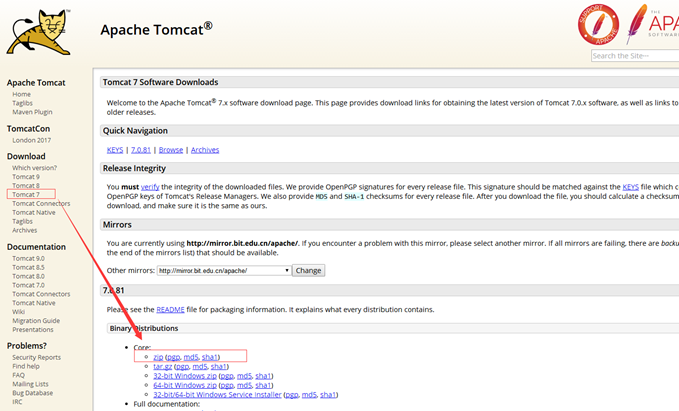
Task: Download the 64-bit Windows zip
Action: pyautogui.click(x=185, y=385)
